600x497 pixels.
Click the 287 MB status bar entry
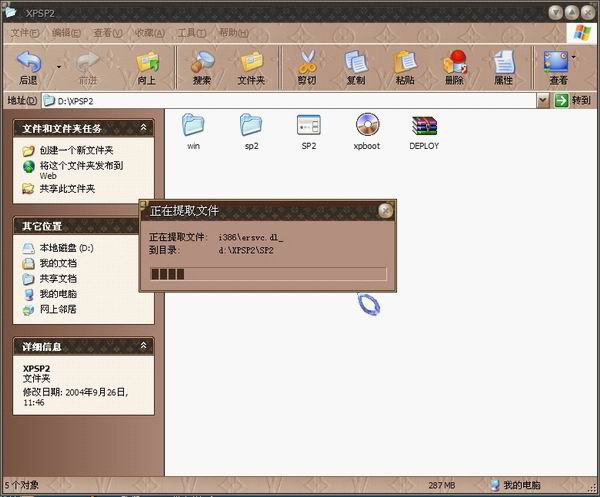point(442,485)
